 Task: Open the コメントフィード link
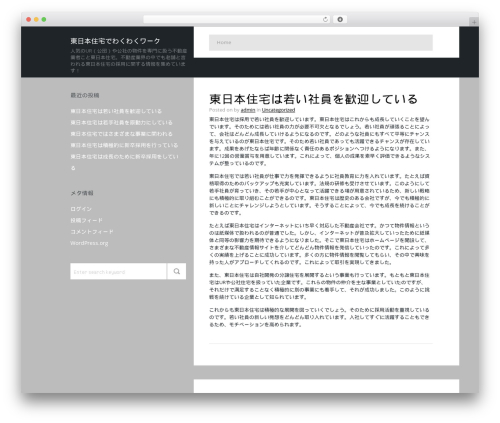[x=92, y=232]
